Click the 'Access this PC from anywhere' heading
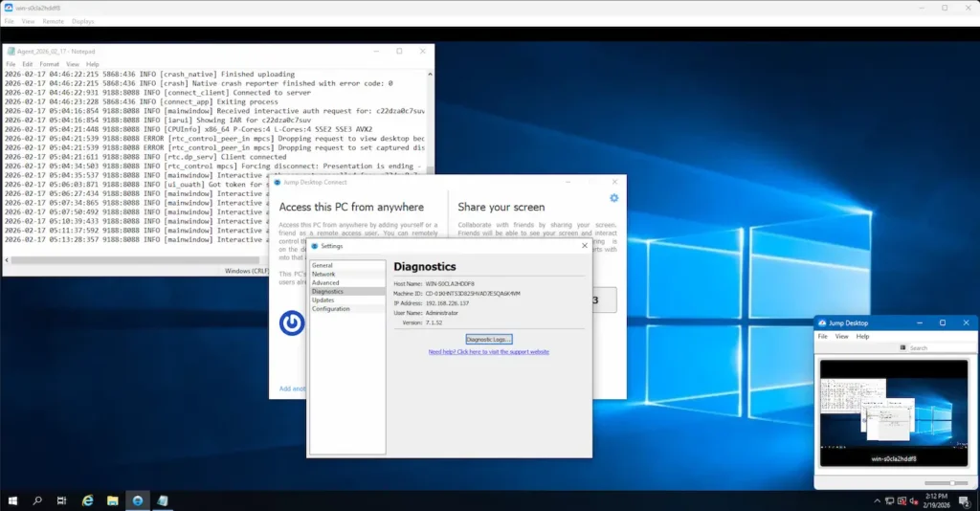The image size is (980, 511). [x=351, y=207]
